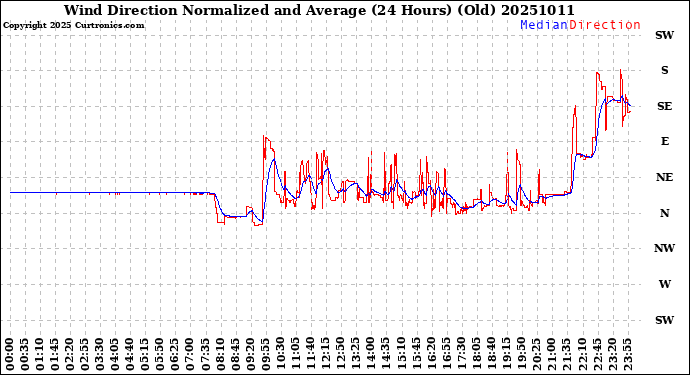Click the 20:25 time axis label
This screenshot has width=690, height=375.
[536, 354]
